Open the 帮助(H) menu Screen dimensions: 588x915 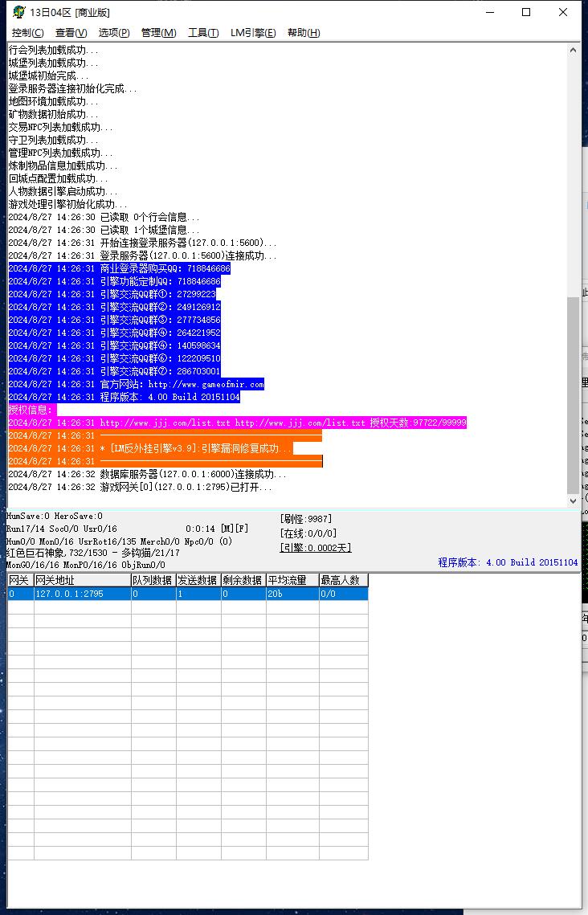tap(304, 33)
